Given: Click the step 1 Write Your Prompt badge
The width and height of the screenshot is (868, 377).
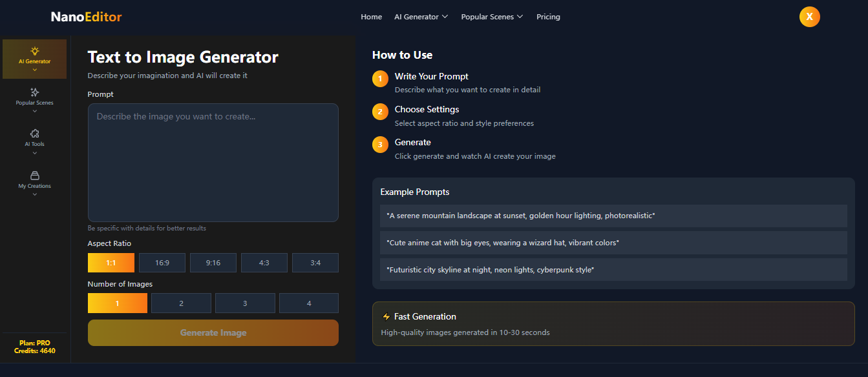Looking at the screenshot, I should tap(380, 79).
